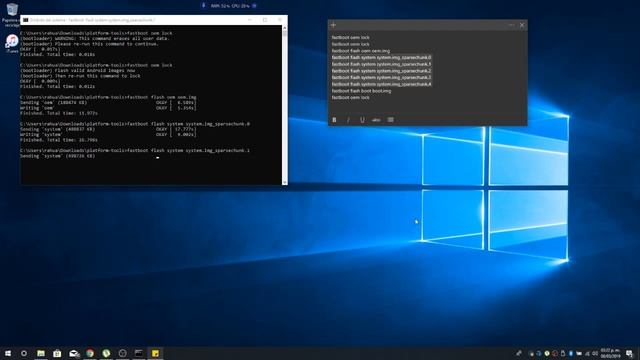
Task: Click the volume icon in system tray
Action: (x=595, y=353)
